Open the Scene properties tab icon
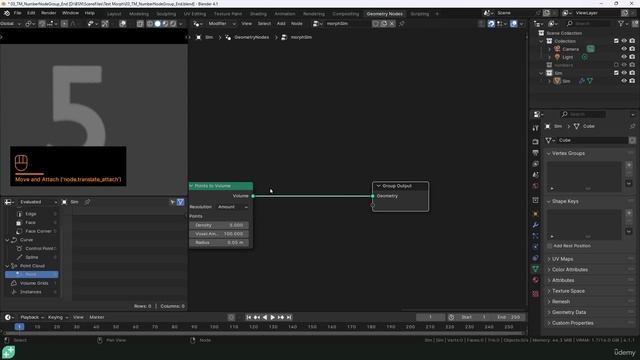 536,175
